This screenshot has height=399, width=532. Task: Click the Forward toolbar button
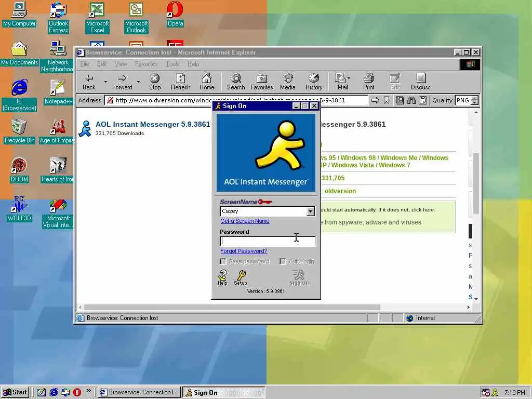pos(122,82)
